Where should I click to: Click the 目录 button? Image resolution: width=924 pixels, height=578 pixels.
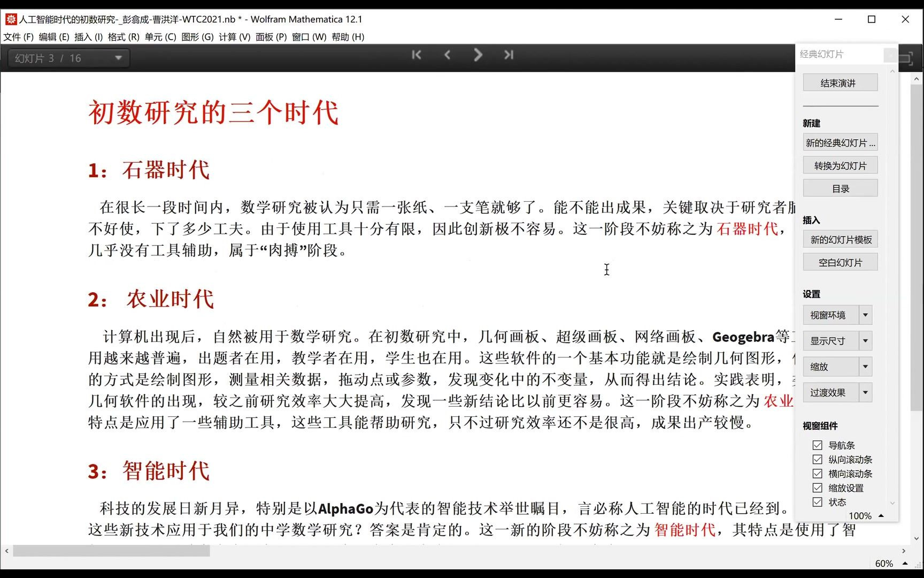click(840, 188)
